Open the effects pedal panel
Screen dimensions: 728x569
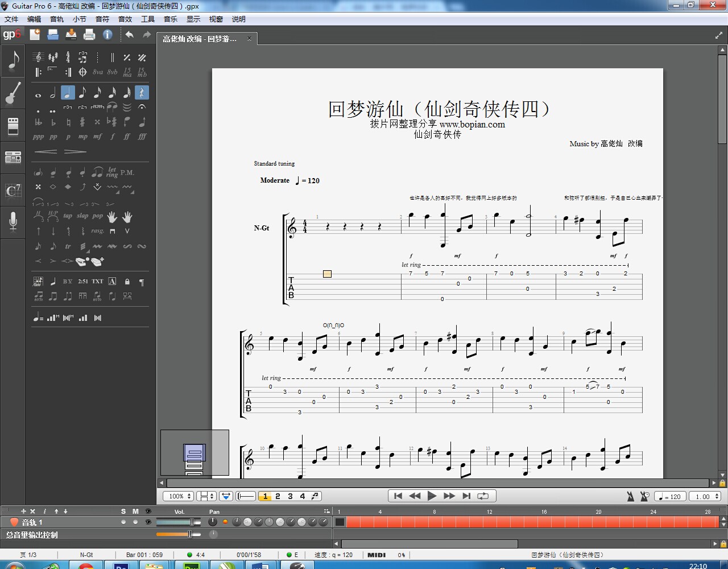pos(13,126)
